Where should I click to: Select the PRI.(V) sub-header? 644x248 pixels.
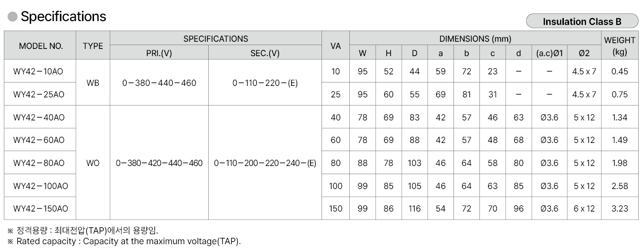click(x=159, y=53)
